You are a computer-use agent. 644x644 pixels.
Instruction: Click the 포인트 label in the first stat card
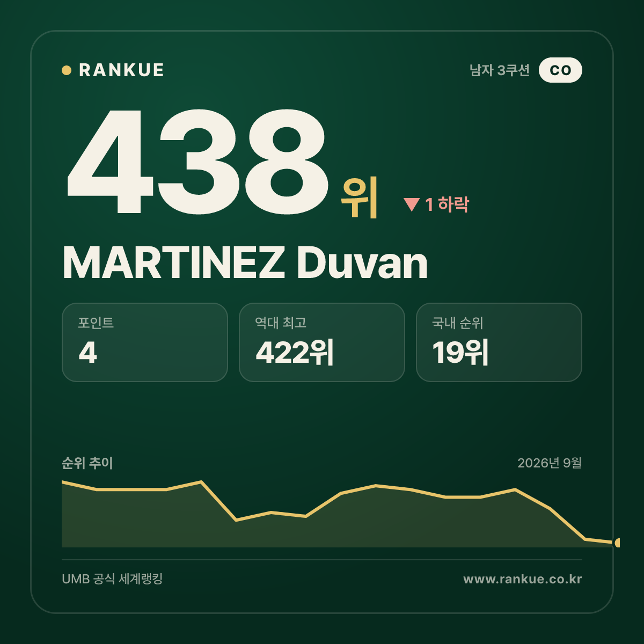(x=96, y=323)
